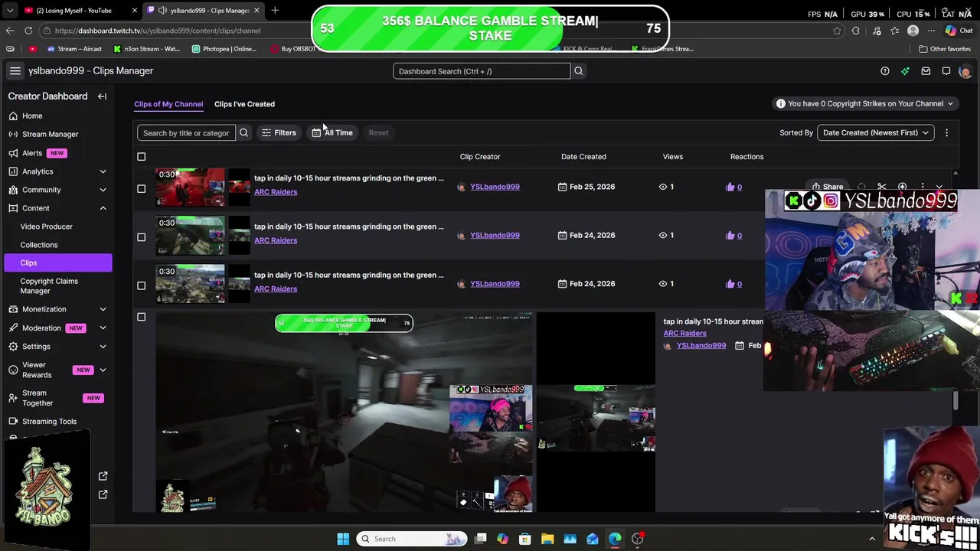Open the Copilot Chat browser button
The image size is (980, 551).
pyautogui.click(x=958, y=31)
